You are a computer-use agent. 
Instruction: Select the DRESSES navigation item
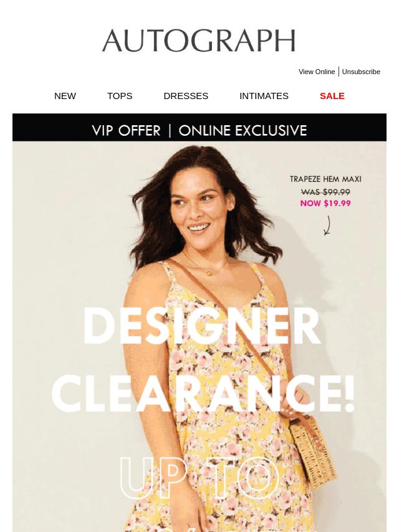(x=186, y=96)
